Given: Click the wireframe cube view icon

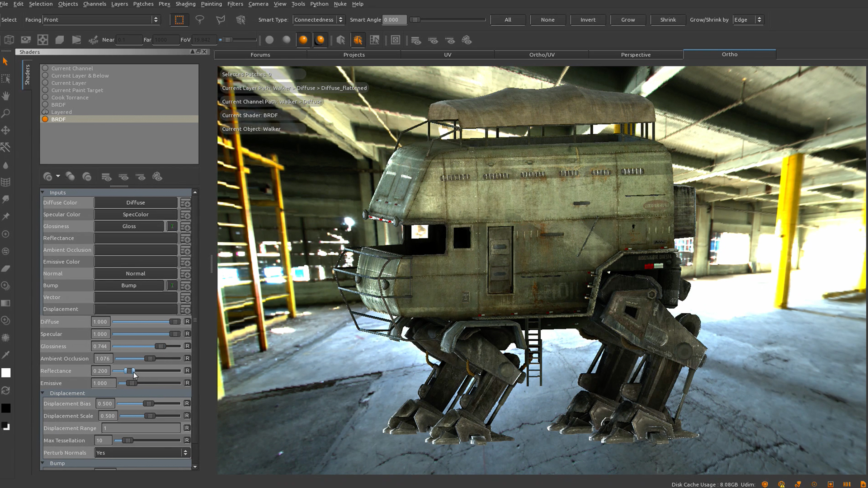Looking at the screenshot, I should 9,40.
